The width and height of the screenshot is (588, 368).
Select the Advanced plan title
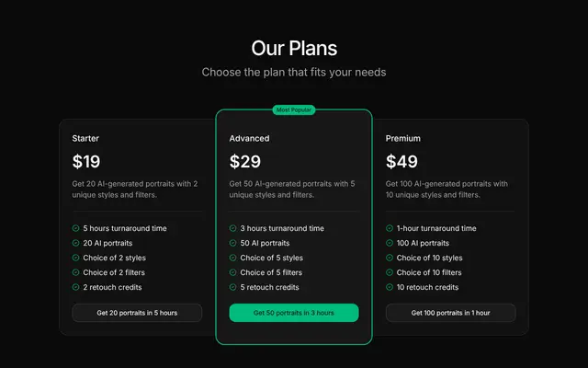click(x=249, y=139)
